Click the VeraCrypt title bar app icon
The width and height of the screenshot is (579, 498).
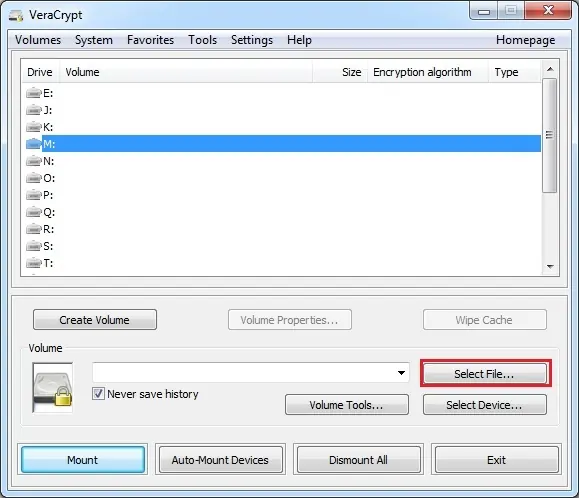(x=16, y=16)
